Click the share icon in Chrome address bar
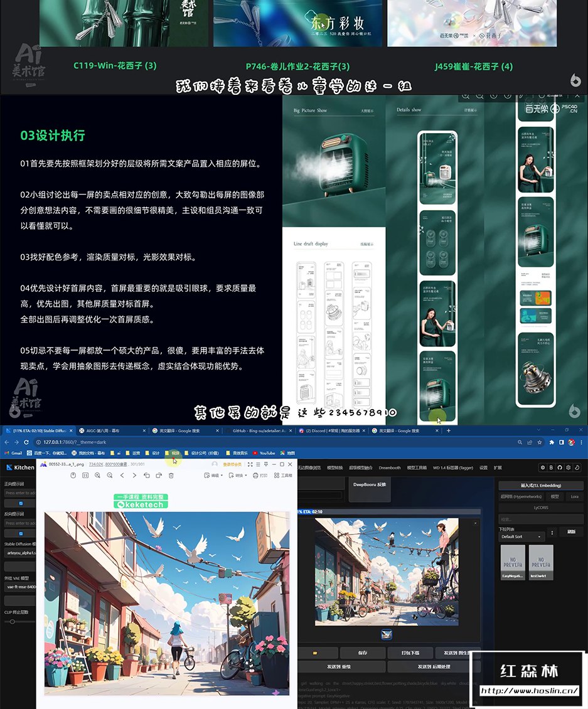This screenshot has height=709, width=588. [530, 442]
